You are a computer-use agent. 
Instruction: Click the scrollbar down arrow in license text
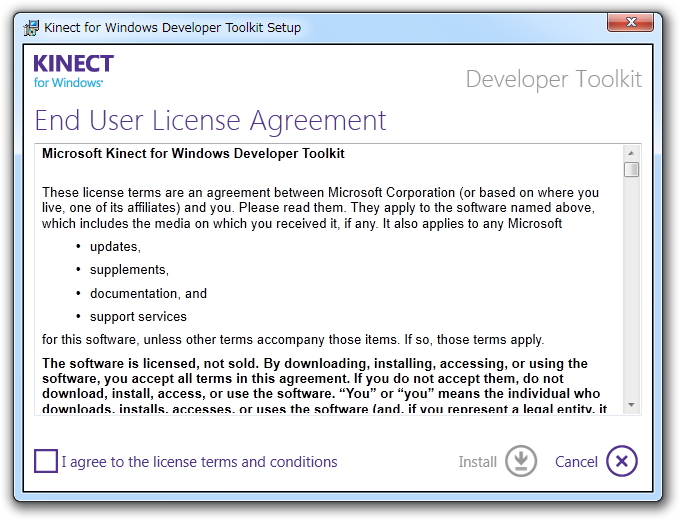[631, 405]
